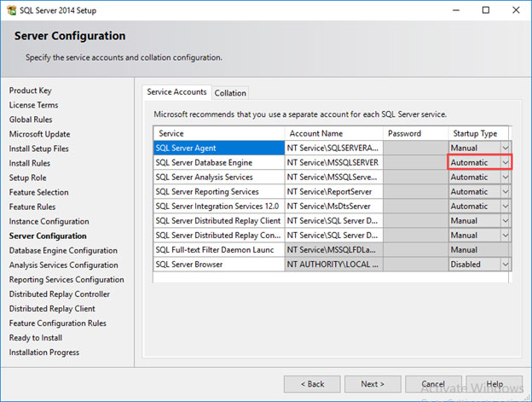Click Product Key in the setup steps
Viewport: 532px width, 402px height.
pyautogui.click(x=30, y=90)
